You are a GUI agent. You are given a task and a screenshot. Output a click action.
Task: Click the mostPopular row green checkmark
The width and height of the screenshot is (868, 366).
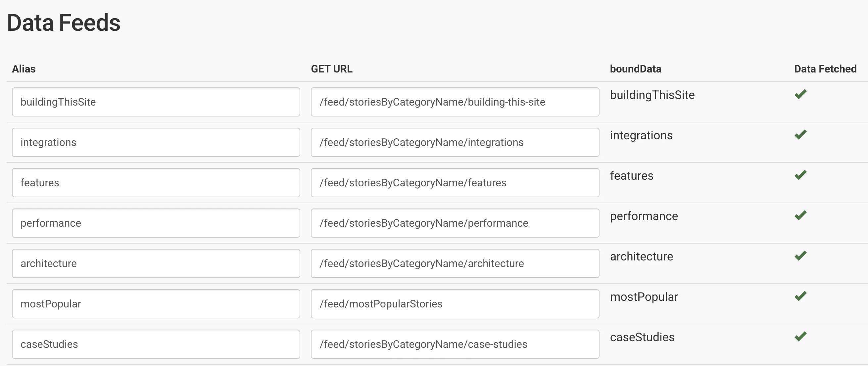pyautogui.click(x=800, y=296)
